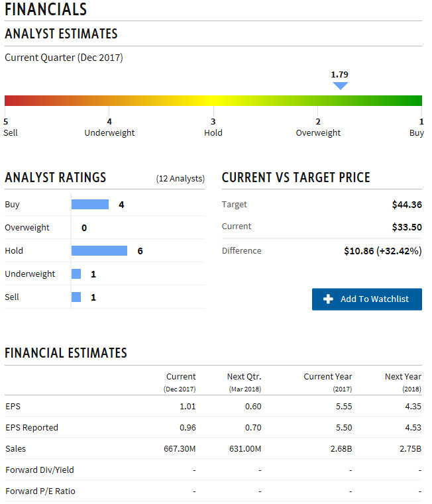Viewport: 432px width, 504px height.
Task: Click the Underweight rating bar
Action: [76, 274]
